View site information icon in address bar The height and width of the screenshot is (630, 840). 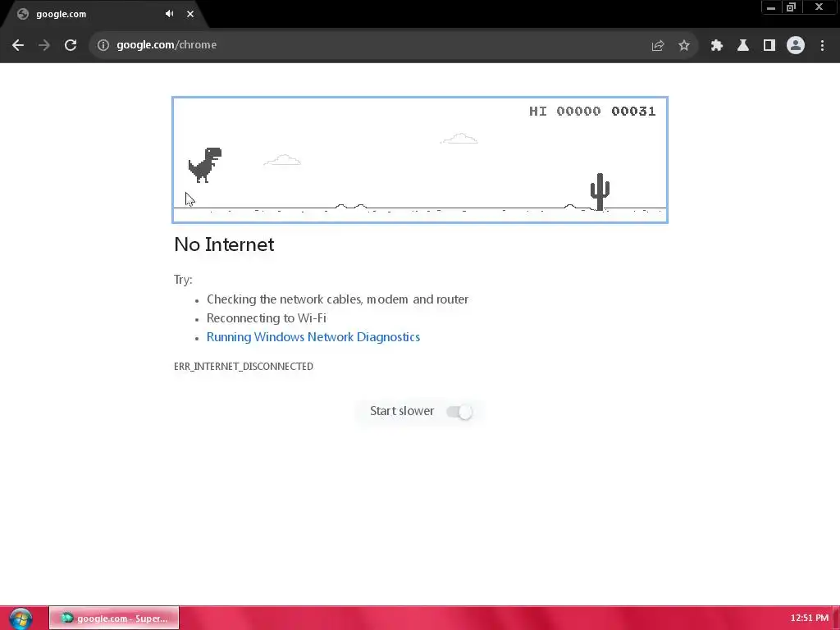click(103, 45)
